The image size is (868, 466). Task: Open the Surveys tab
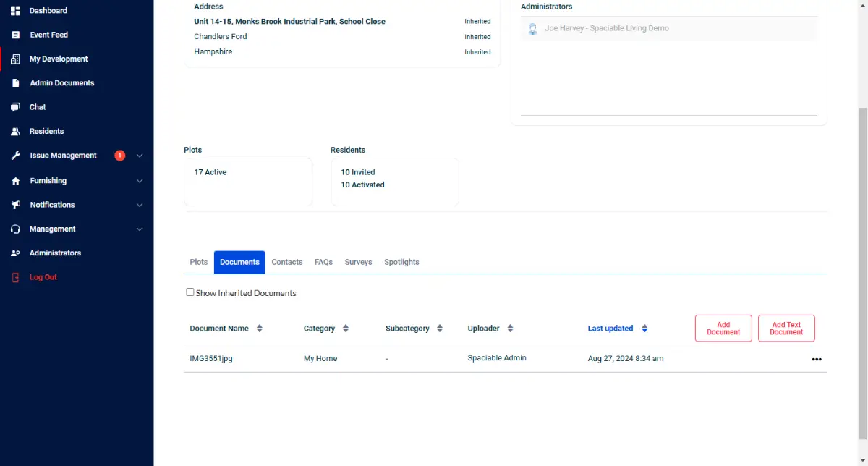click(x=359, y=262)
